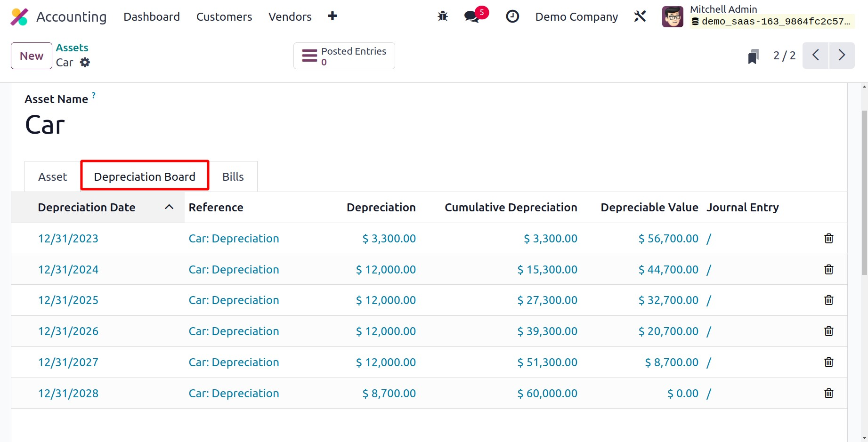Viewport: 868px width, 442px height.
Task: Open the developer tools wrench icon
Action: [x=640, y=16]
